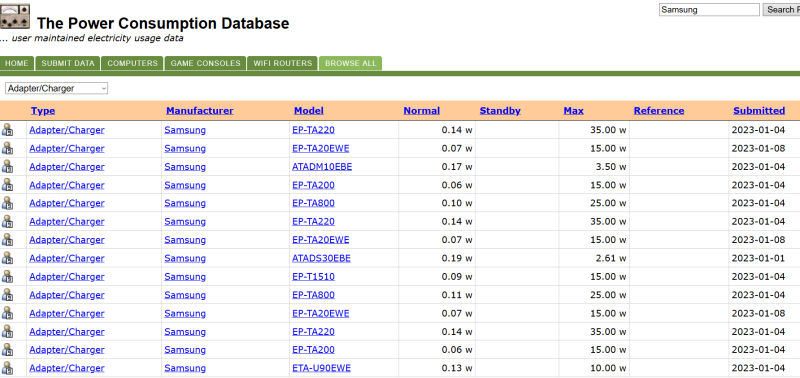
Task: Sort by the Submitted column header
Action: [x=759, y=111]
